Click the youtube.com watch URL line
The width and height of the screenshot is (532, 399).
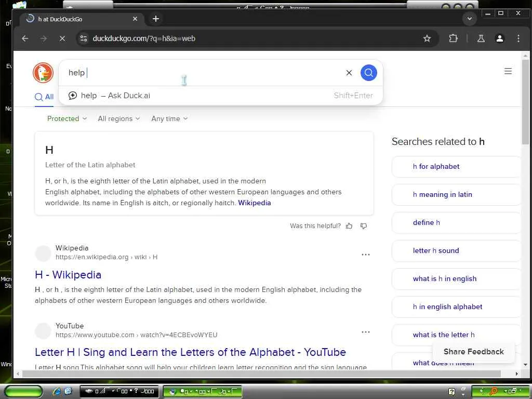coord(137,335)
